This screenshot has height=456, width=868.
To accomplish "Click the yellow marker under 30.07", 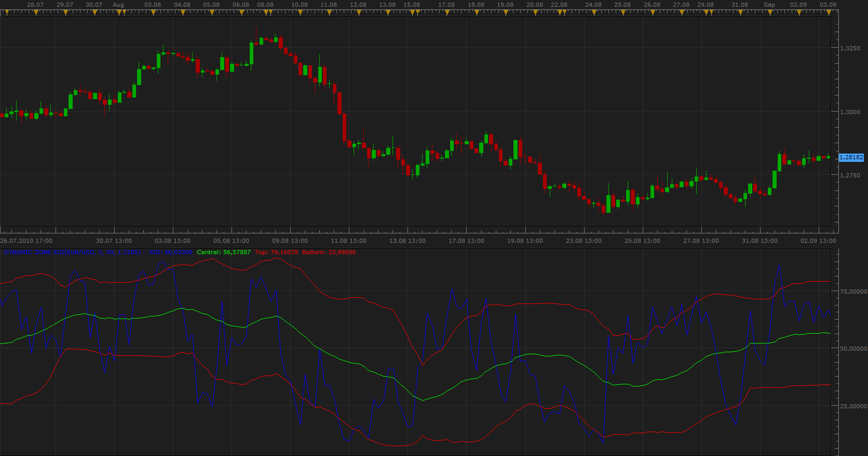I will click(x=94, y=12).
